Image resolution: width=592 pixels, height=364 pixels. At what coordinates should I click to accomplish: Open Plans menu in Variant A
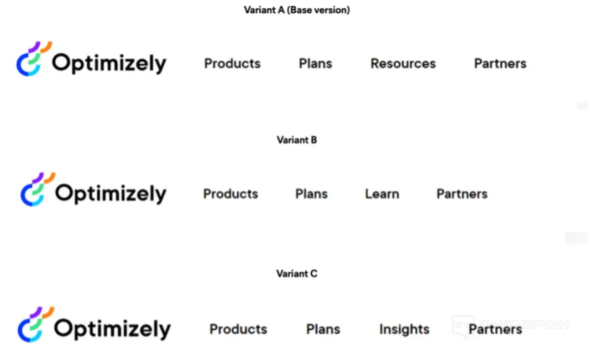pos(315,63)
